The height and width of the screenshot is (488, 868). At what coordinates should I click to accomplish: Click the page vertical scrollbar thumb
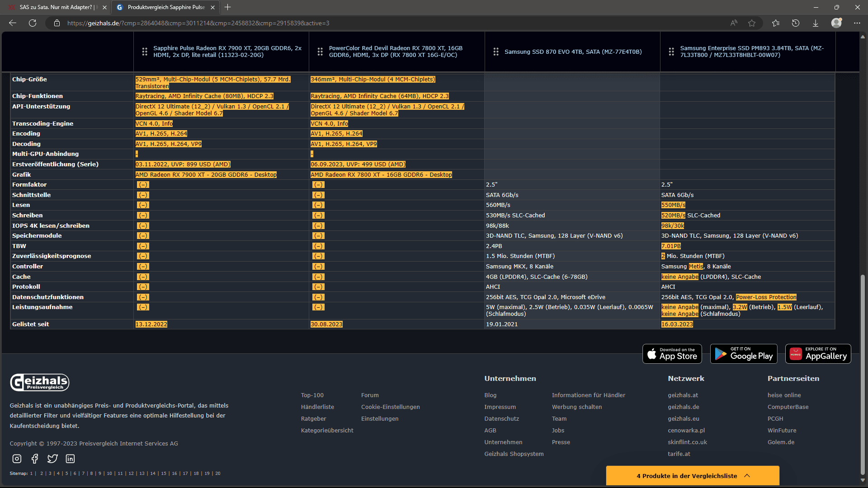[x=863, y=375]
